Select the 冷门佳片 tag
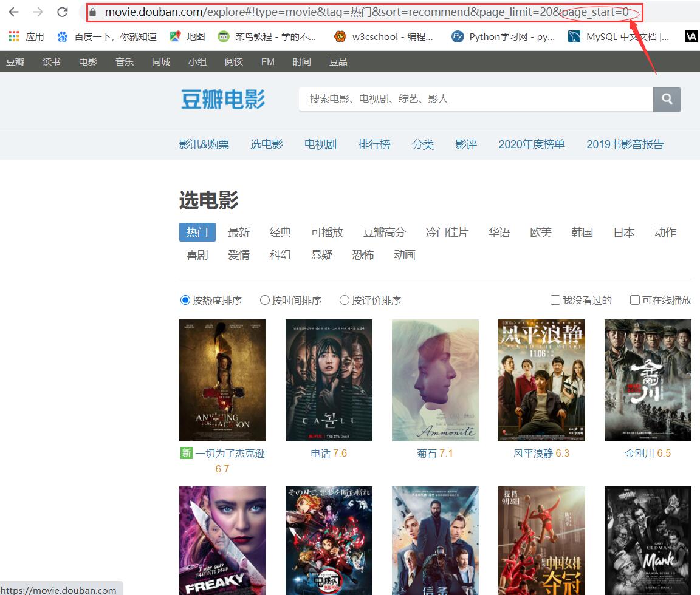Image resolution: width=700 pixels, height=595 pixels. (447, 233)
